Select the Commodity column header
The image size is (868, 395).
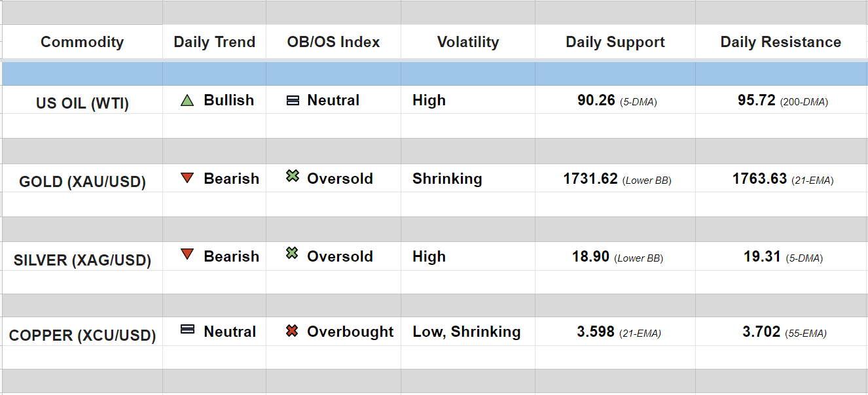[x=82, y=43]
